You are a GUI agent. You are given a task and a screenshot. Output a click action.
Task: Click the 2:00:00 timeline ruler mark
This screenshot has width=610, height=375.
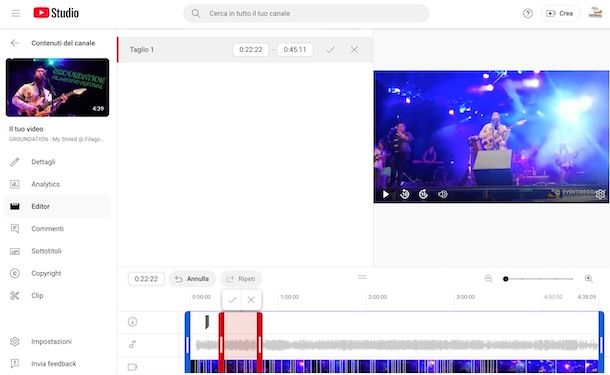pos(377,297)
